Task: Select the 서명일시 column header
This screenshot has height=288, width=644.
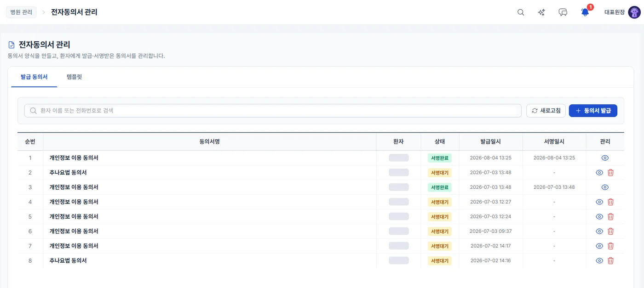Action: tap(554, 141)
